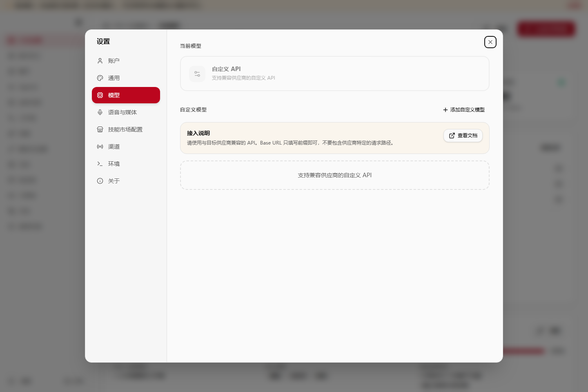Screen dimensions: 588x392
Task: Select the 模型 settings tab
Action: (126, 95)
